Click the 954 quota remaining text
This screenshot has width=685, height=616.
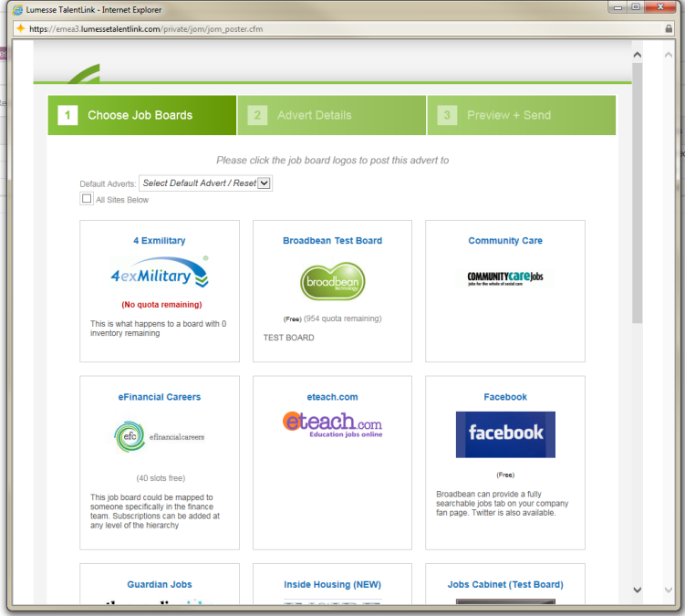[x=343, y=318]
